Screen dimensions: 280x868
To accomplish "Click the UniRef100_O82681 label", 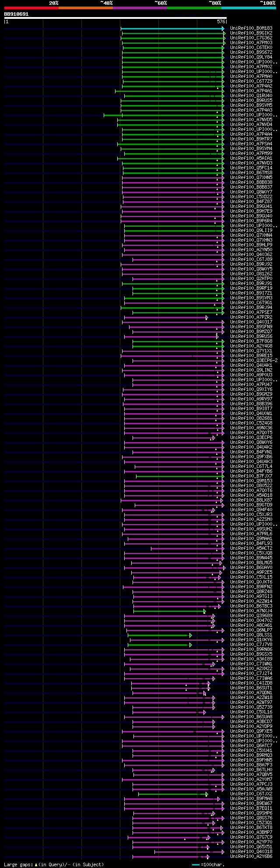I will click(251, 418).
